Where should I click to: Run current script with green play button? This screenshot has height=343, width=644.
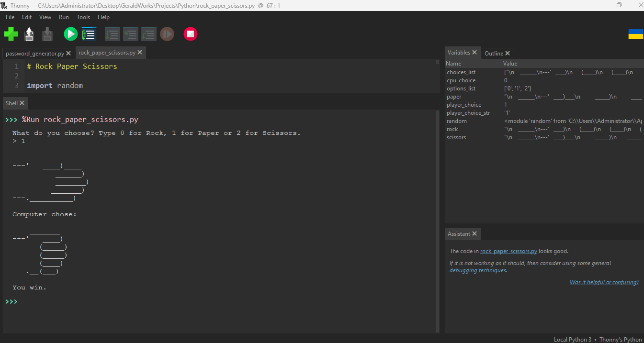(70, 34)
